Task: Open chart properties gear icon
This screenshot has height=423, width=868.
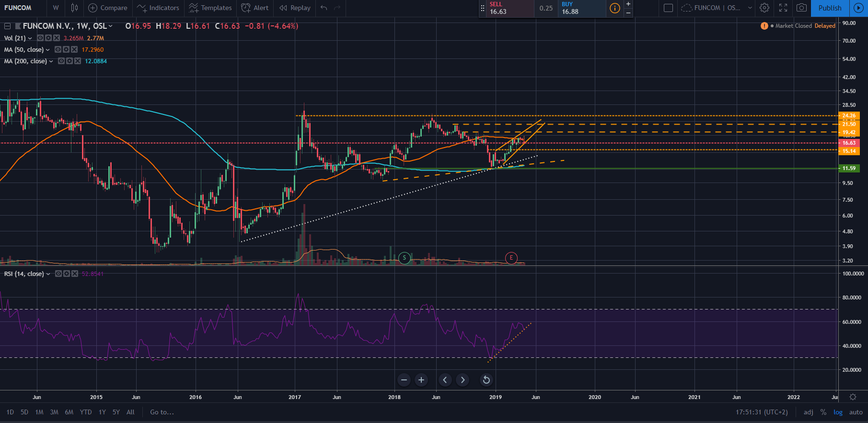Action: click(764, 8)
